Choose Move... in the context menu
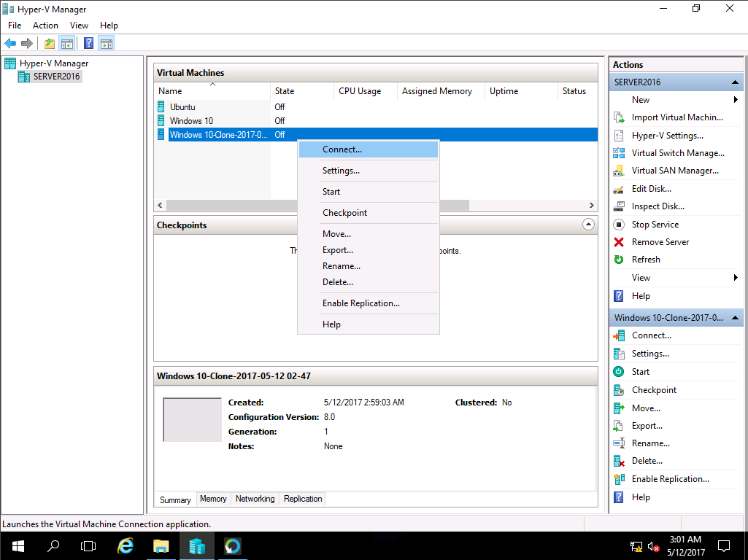Image resolution: width=748 pixels, height=560 pixels. click(x=369, y=234)
